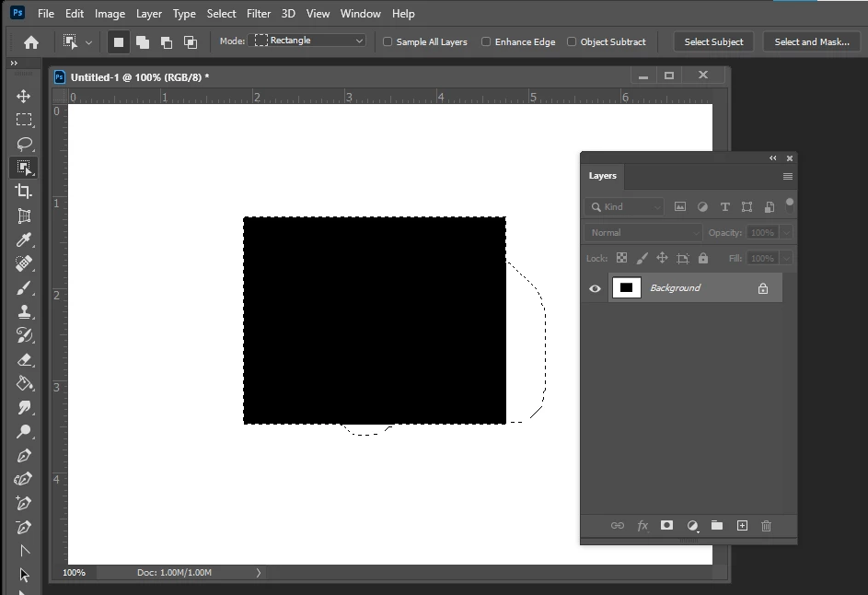
Task: Open the Edit menu
Action: (75, 13)
